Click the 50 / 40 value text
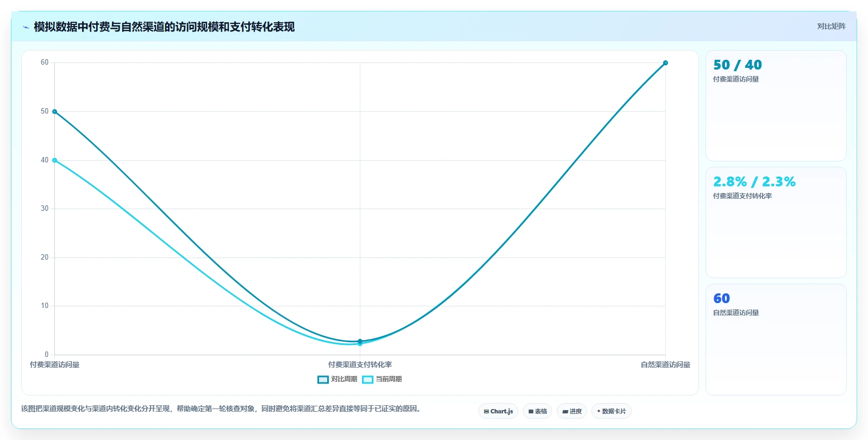 coord(738,65)
